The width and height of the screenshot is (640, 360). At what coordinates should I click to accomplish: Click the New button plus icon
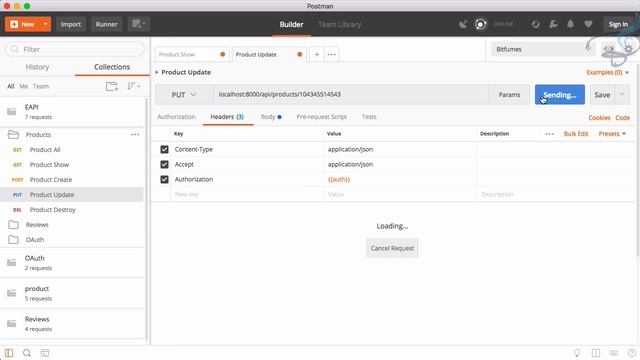14,24
